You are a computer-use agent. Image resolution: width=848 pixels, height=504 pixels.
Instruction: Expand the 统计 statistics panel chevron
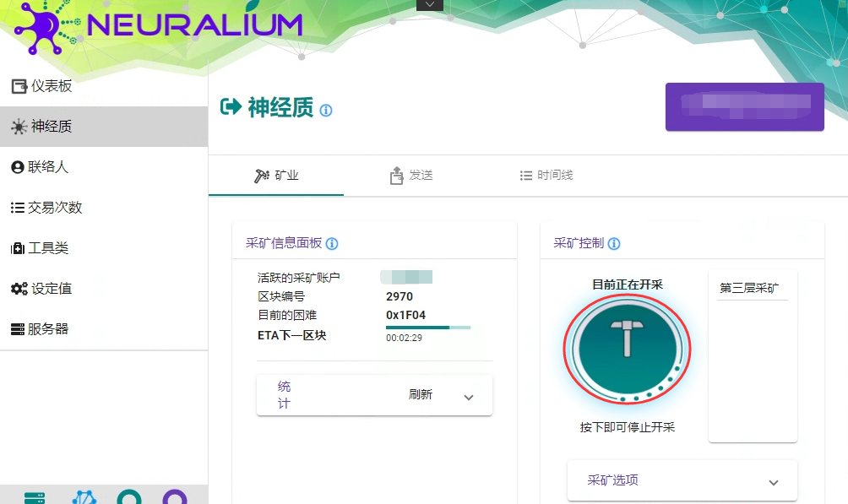[x=469, y=398]
